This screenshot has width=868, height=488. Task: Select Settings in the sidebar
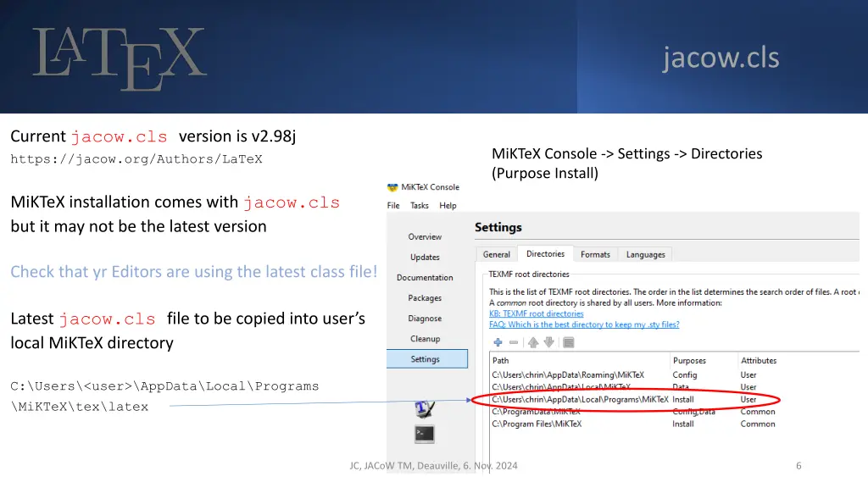(x=427, y=359)
